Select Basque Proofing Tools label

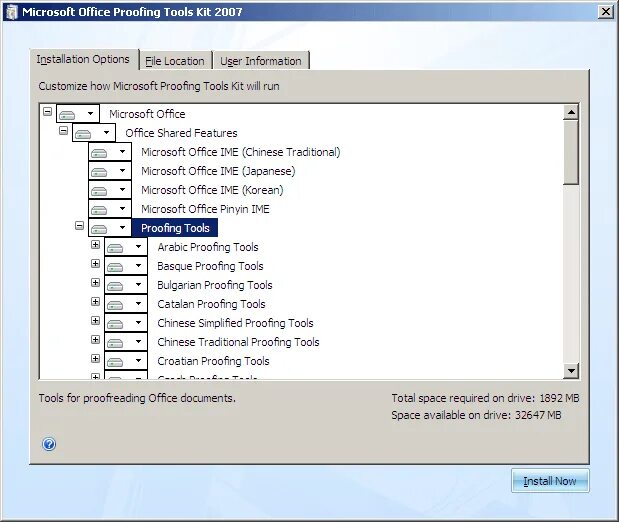click(x=210, y=266)
